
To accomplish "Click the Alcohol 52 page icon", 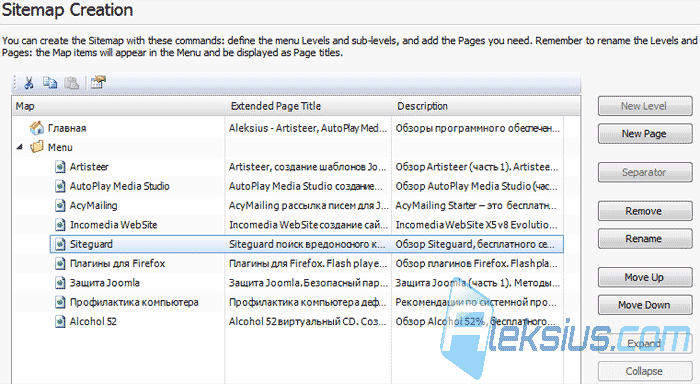I will (60, 321).
